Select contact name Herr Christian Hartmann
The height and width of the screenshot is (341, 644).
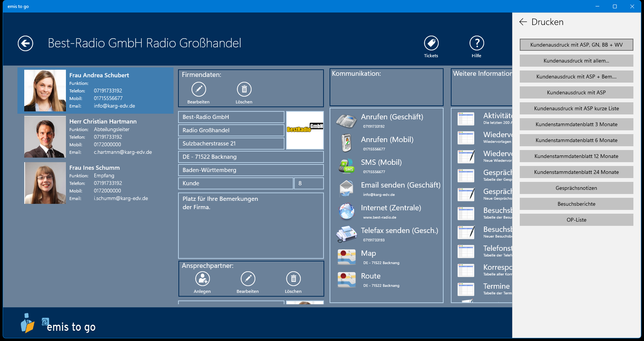[x=103, y=122]
